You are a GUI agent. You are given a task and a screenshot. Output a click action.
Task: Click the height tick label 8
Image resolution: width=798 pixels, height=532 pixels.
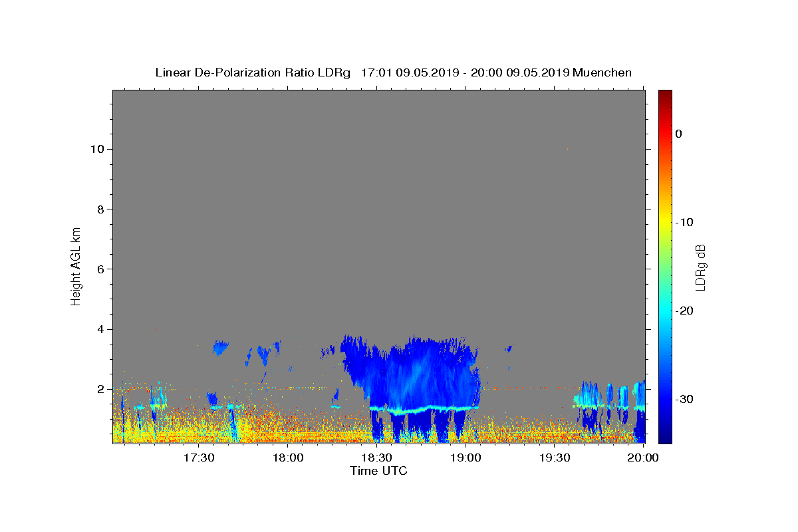100,209
